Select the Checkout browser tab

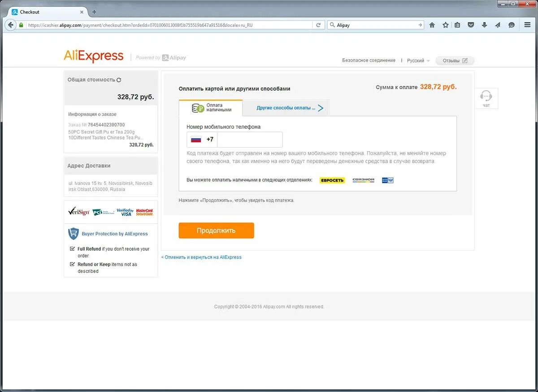click(x=47, y=12)
